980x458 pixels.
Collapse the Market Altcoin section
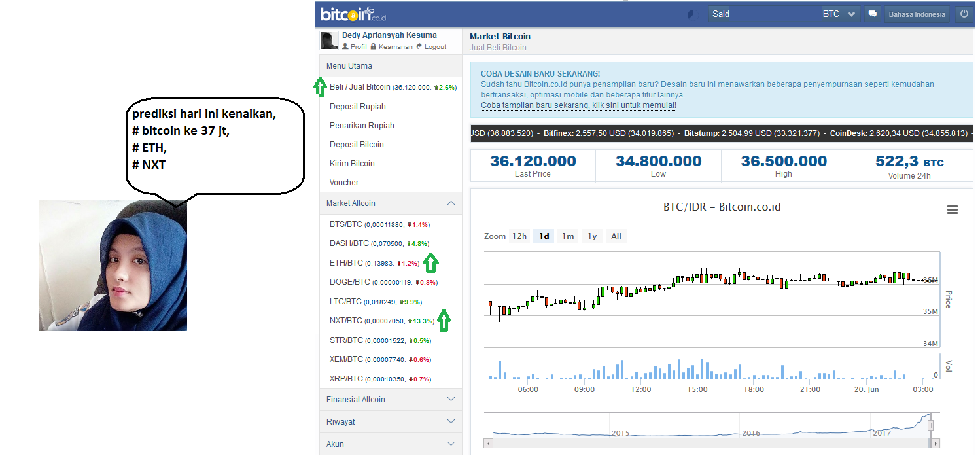[x=391, y=203]
